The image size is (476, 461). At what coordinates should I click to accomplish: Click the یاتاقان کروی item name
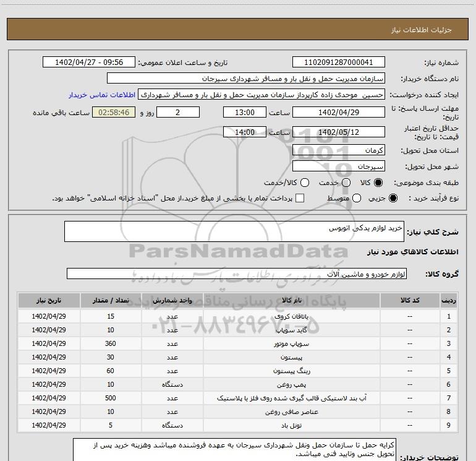pyautogui.click(x=291, y=316)
